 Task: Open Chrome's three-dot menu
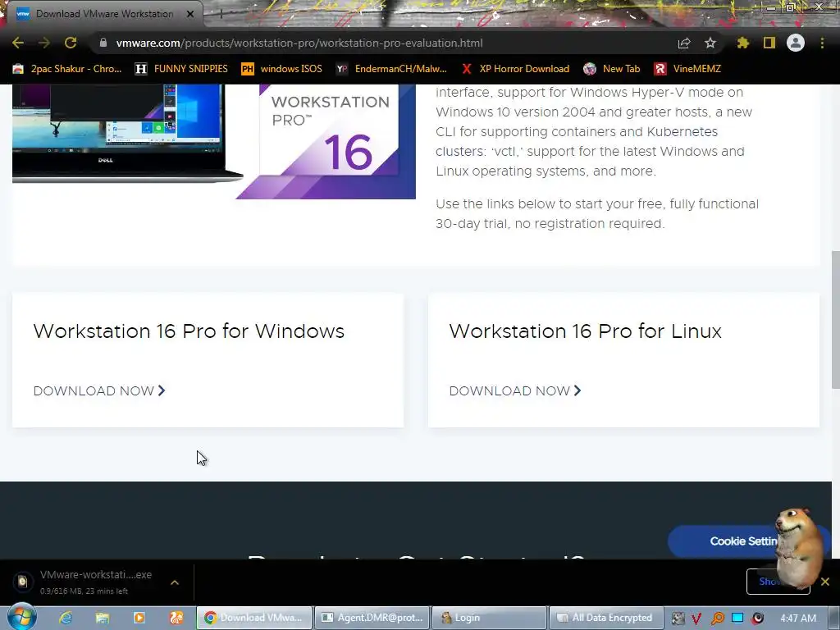tap(822, 43)
